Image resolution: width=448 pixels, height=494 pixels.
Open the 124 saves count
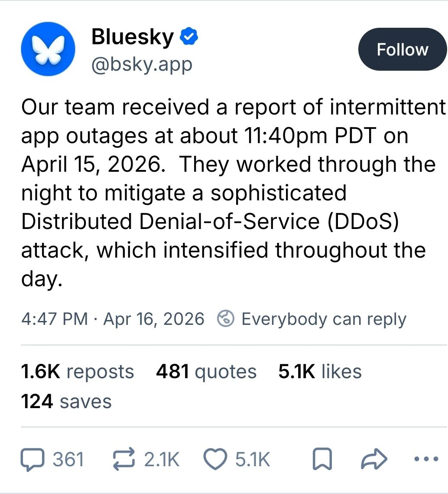point(66,401)
